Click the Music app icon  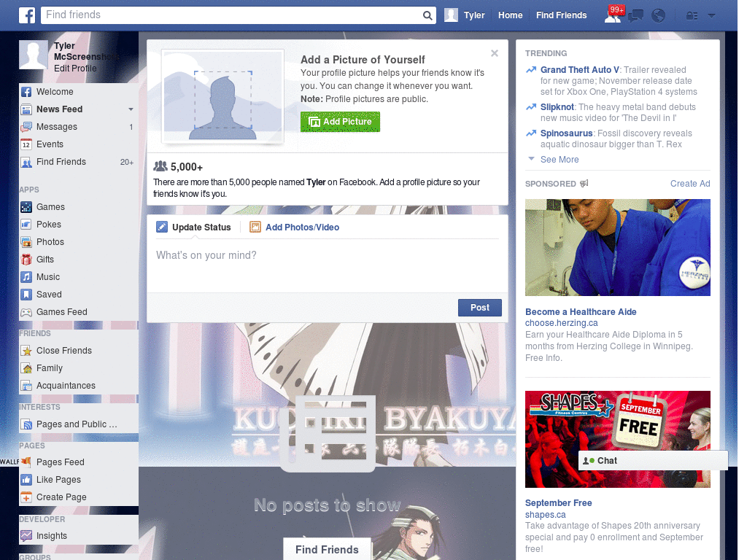[x=27, y=277]
